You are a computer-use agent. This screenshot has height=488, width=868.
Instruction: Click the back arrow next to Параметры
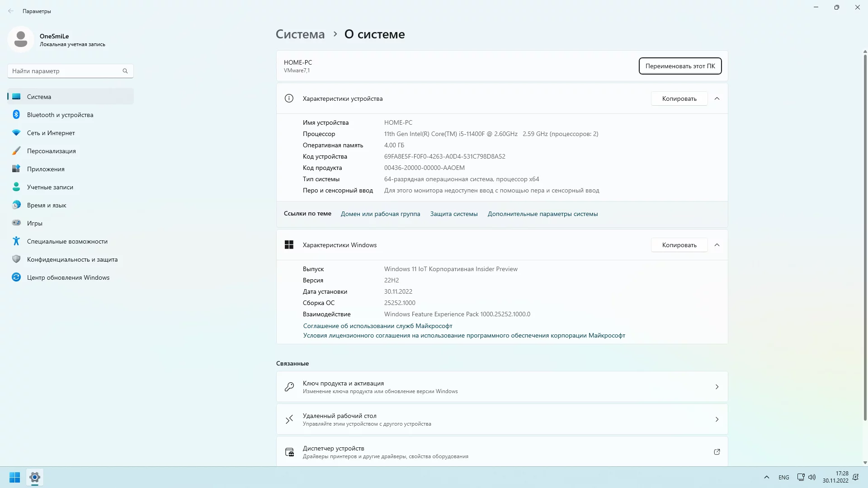[11, 11]
